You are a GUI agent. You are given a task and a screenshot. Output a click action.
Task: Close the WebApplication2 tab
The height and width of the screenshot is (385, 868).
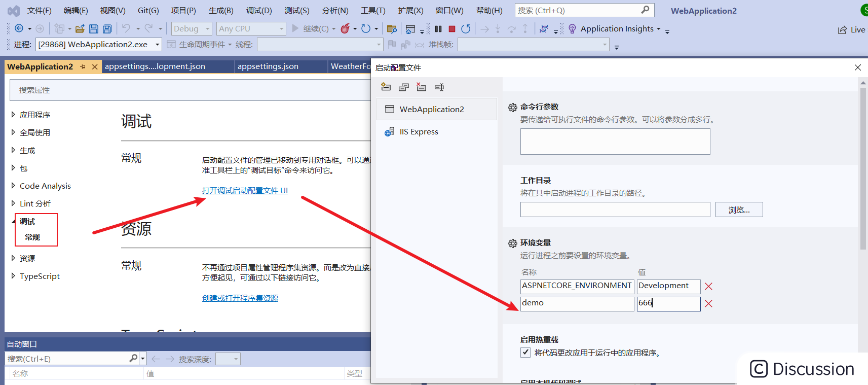click(x=95, y=66)
